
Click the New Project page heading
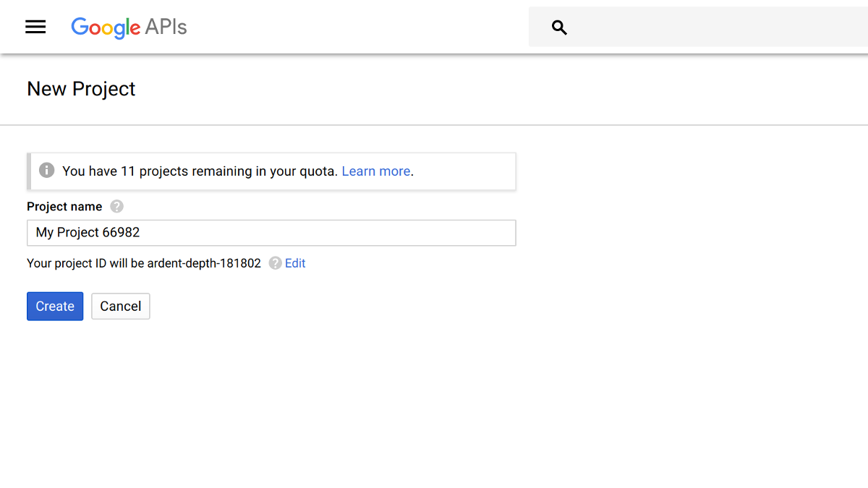[81, 88]
